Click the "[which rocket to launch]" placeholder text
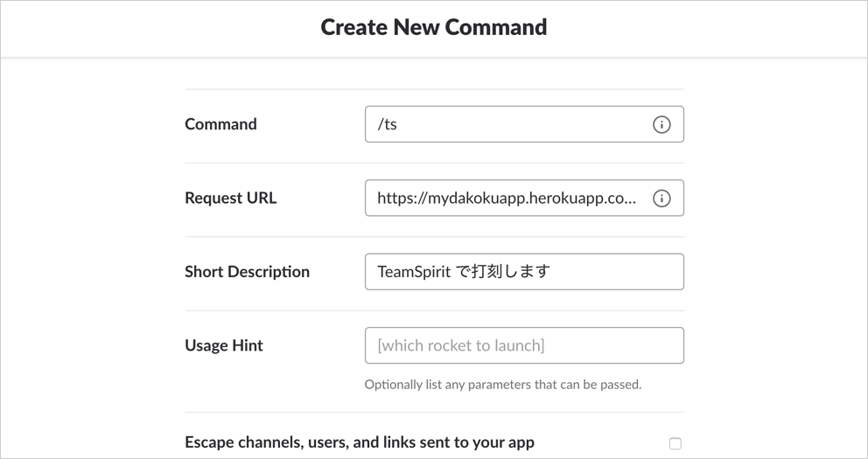 click(x=460, y=345)
